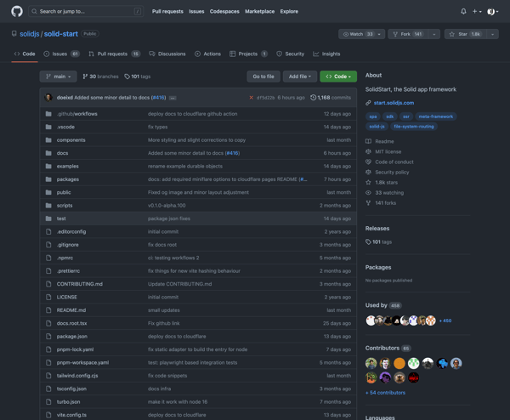Switch to the repository Pull requests tab
The width and height of the screenshot is (510, 420).
[x=114, y=54]
